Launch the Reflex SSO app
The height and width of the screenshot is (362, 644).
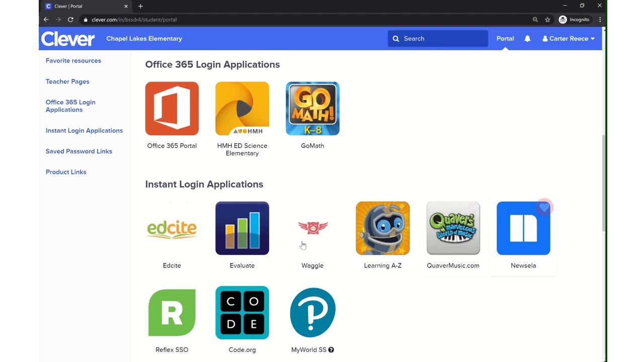(172, 313)
